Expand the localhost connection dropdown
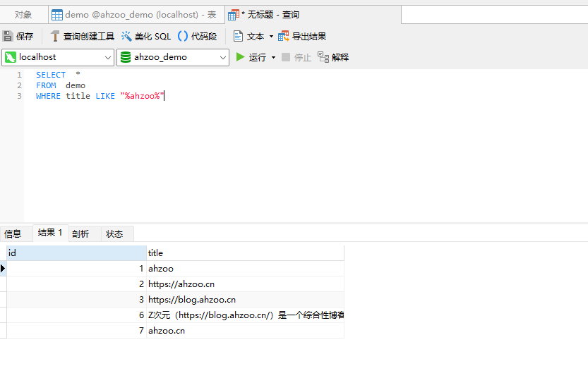The width and height of the screenshot is (588, 383). point(108,57)
